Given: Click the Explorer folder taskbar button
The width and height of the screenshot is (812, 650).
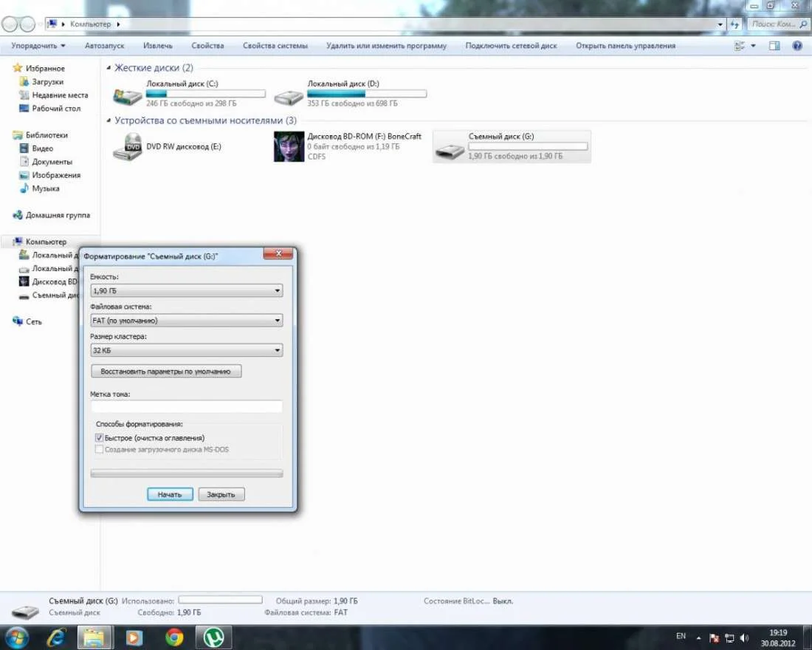Looking at the screenshot, I should click(x=94, y=637).
